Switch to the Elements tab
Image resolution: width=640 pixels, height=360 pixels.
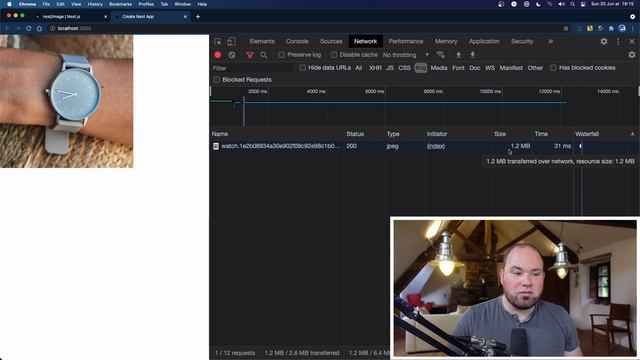coord(262,41)
